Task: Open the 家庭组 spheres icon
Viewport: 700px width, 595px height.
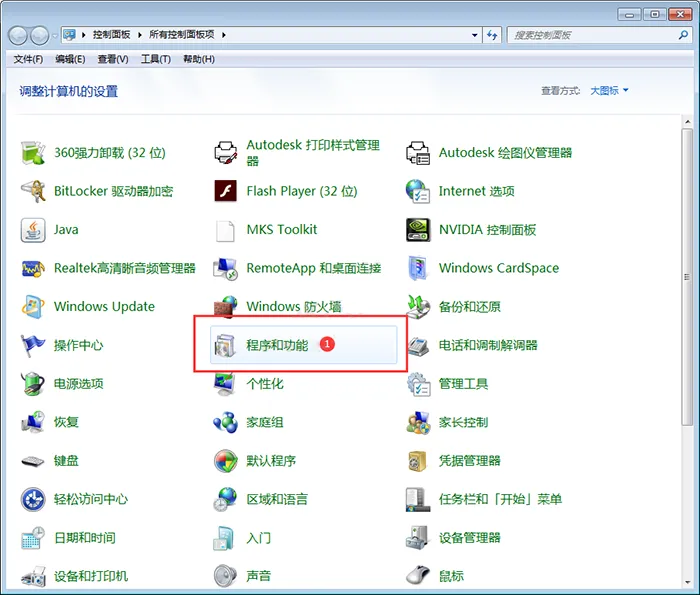Action: tap(225, 422)
